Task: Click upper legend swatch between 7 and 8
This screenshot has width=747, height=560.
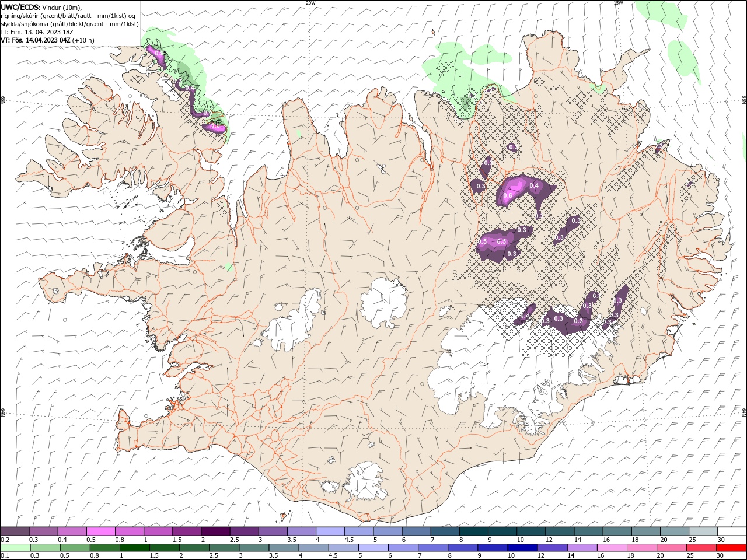Action: [x=445, y=531]
